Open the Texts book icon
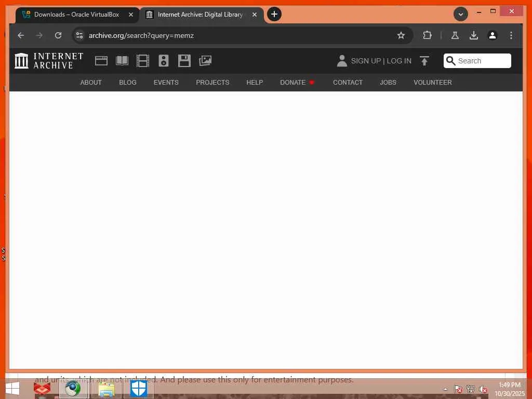The image size is (532, 399). tap(122, 61)
